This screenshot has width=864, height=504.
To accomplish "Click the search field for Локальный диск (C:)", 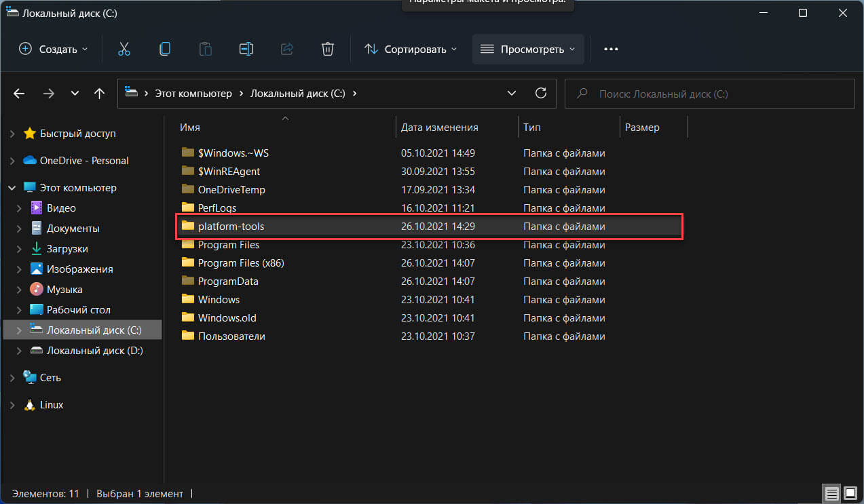I will pyautogui.click(x=709, y=94).
